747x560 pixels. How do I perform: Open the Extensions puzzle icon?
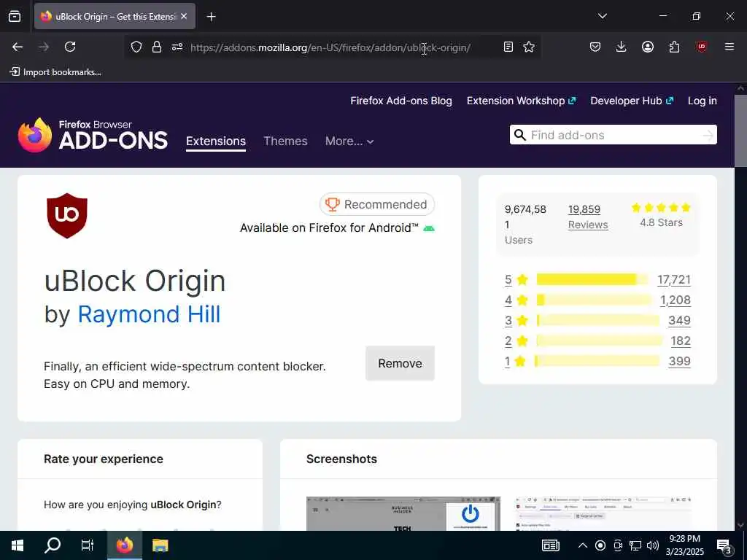point(674,47)
